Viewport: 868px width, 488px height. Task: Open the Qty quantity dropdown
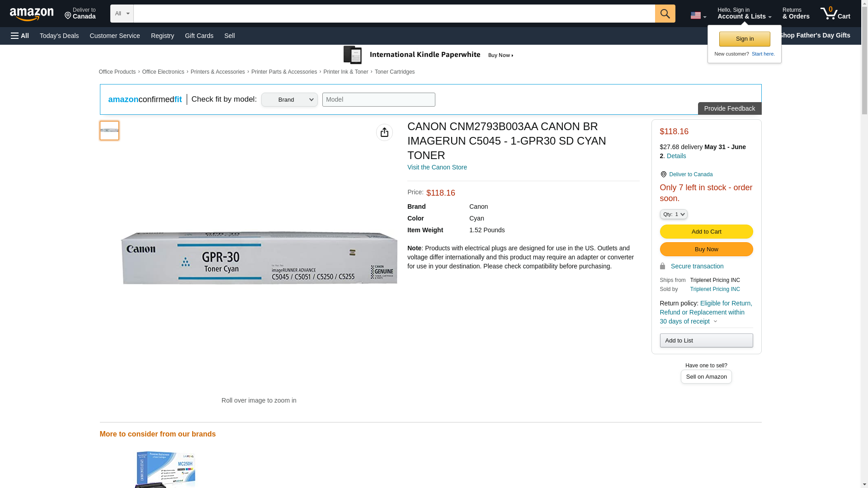673,214
